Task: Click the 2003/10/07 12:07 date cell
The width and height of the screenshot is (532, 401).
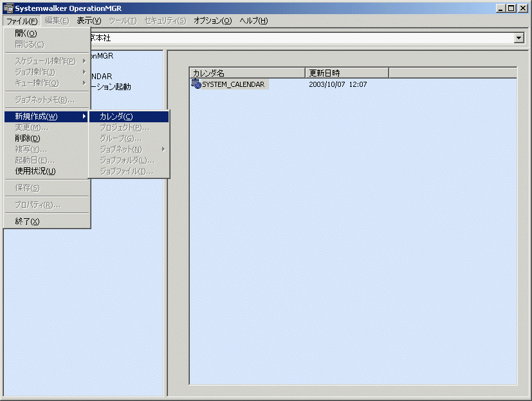Action: (338, 84)
